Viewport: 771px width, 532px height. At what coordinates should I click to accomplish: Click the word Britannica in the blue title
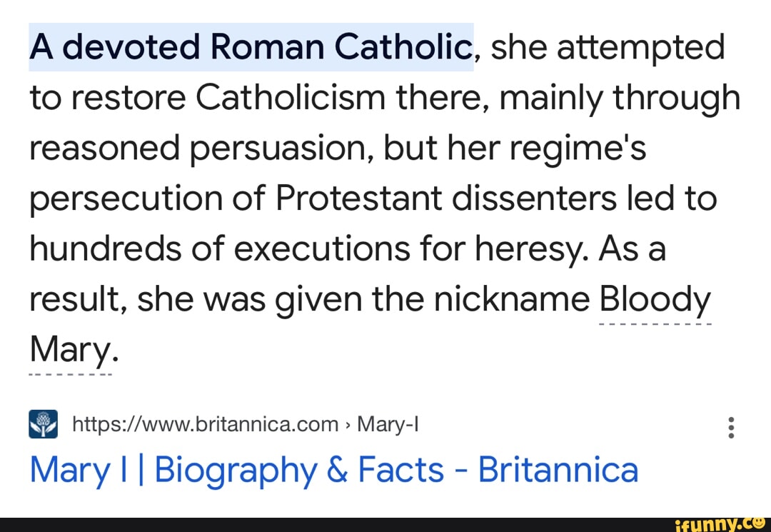(x=558, y=470)
